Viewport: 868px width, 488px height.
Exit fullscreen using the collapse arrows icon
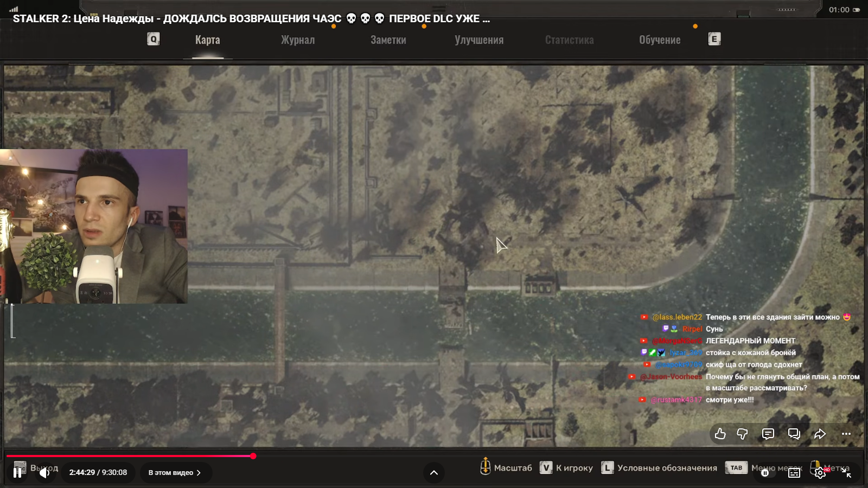846,473
